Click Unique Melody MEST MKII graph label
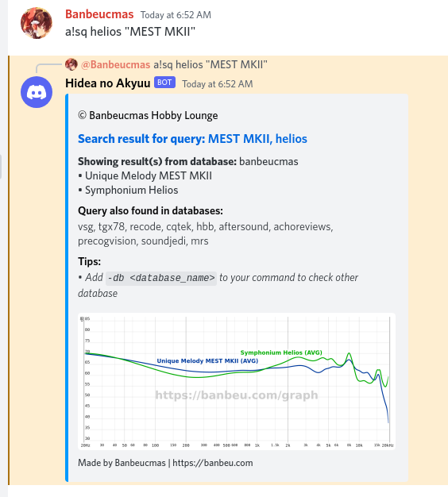 pos(207,360)
